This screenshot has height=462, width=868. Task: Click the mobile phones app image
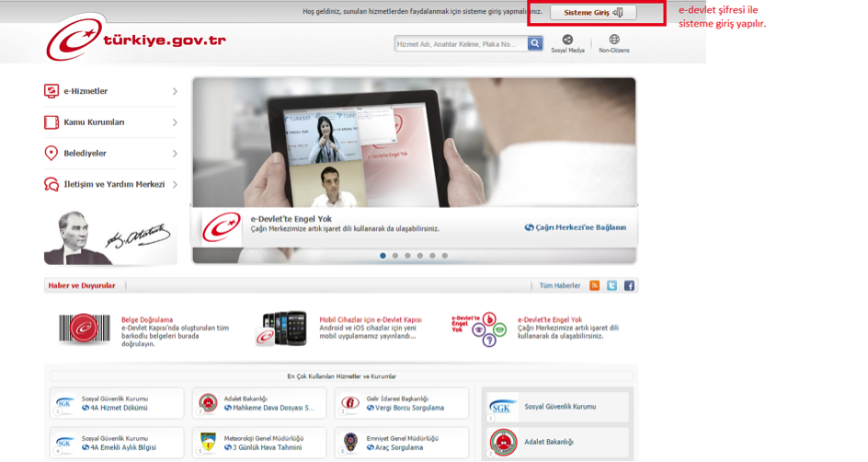(x=281, y=329)
